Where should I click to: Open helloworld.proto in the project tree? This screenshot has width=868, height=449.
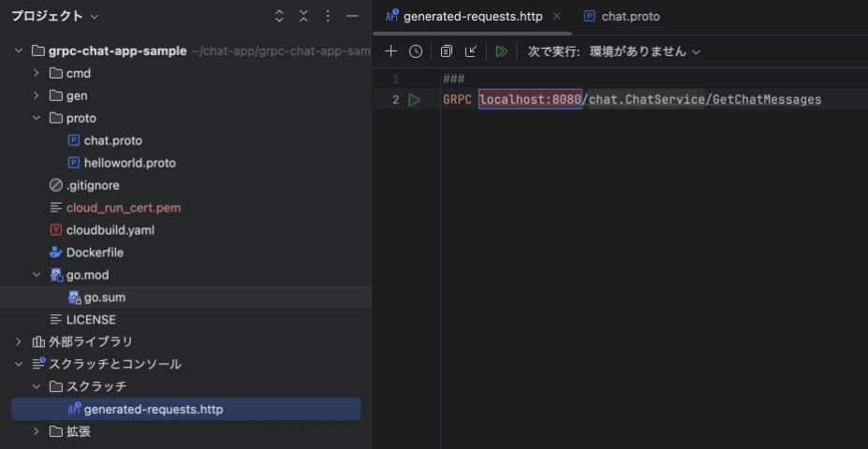129,163
